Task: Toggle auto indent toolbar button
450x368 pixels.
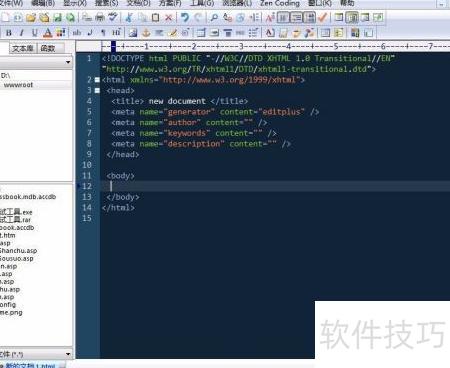Action: 296,17
